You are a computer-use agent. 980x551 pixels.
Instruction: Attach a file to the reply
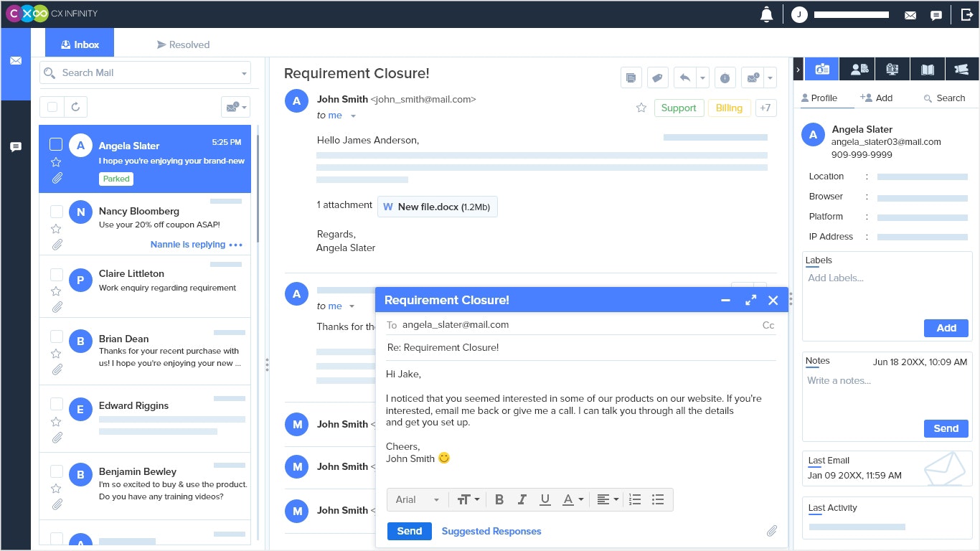pos(771,531)
